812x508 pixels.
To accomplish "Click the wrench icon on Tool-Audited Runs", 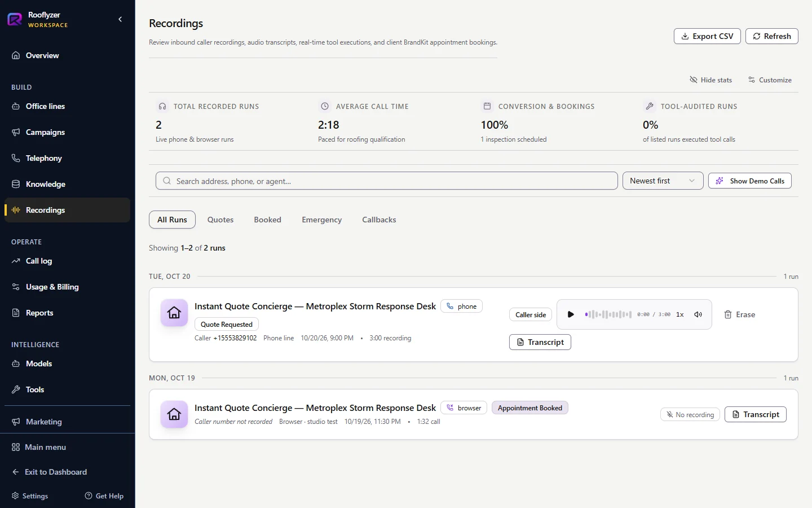I will pos(650,106).
